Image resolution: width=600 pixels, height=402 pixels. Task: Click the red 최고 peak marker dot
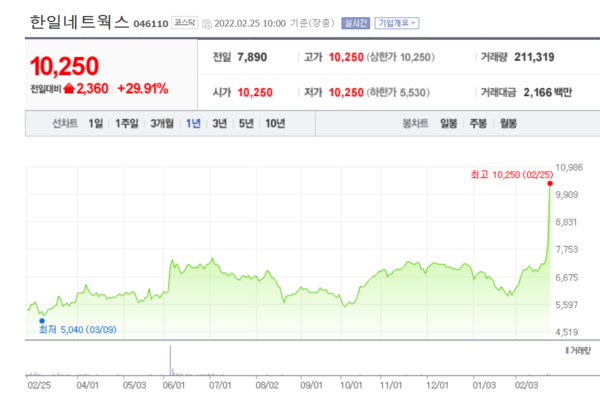point(550,184)
